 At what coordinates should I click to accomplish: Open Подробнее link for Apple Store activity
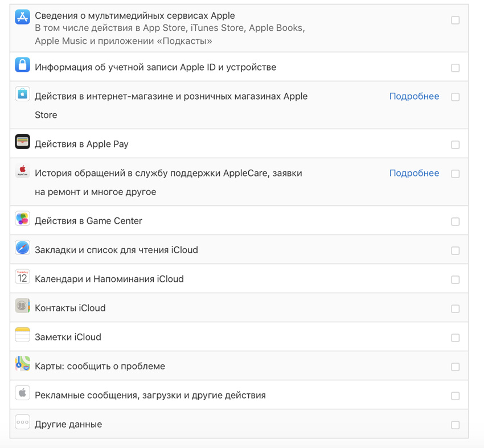(x=414, y=96)
